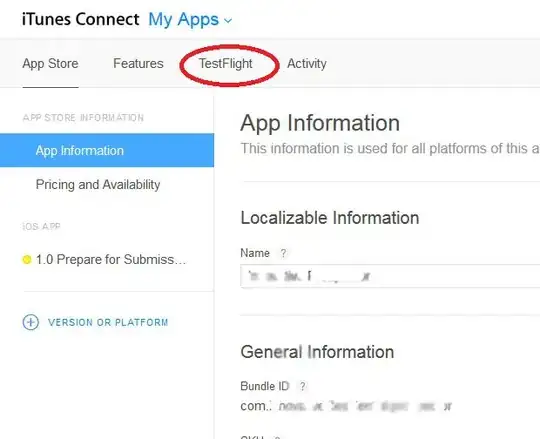The image size is (540, 439).
Task: Click yellow status dot beside 1.0 version
Action: [x=27, y=260]
